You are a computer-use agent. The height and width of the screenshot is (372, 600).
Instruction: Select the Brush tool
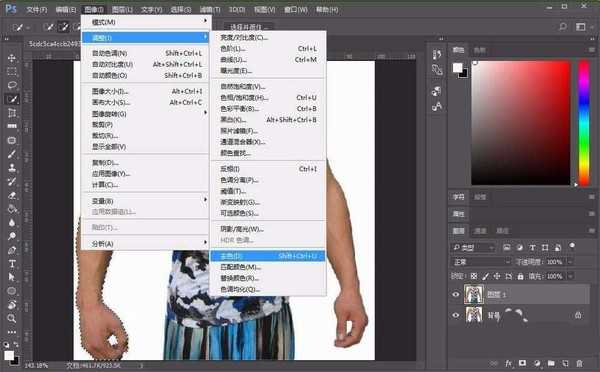point(12,154)
